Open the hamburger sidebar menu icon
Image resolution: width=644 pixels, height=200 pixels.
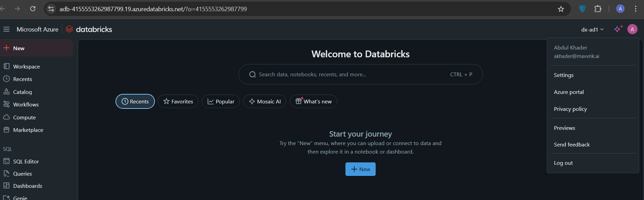pyautogui.click(x=6, y=29)
